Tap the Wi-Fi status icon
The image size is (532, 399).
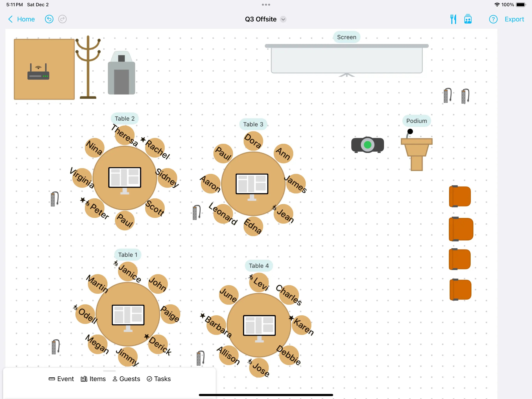[x=497, y=4]
